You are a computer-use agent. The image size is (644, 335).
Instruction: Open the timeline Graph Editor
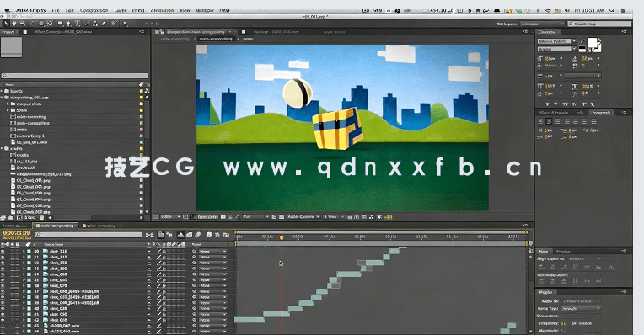226,235
